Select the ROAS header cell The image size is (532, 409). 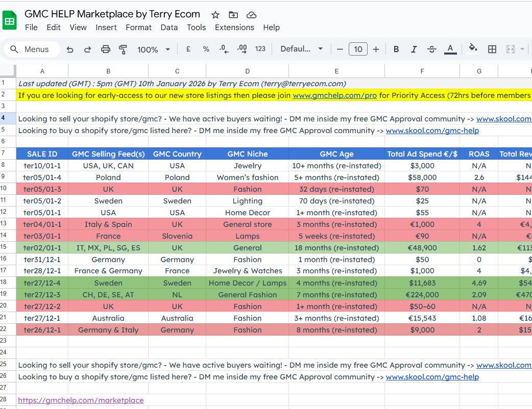[479, 154]
